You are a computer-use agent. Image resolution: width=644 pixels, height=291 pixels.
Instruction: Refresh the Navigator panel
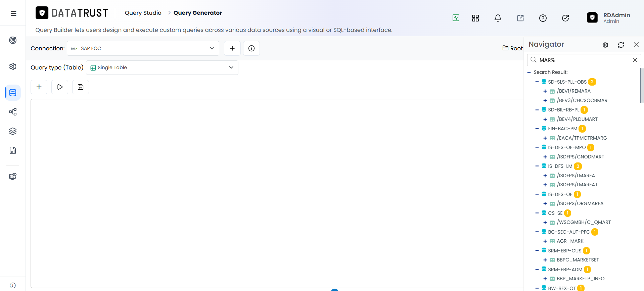[x=621, y=45]
